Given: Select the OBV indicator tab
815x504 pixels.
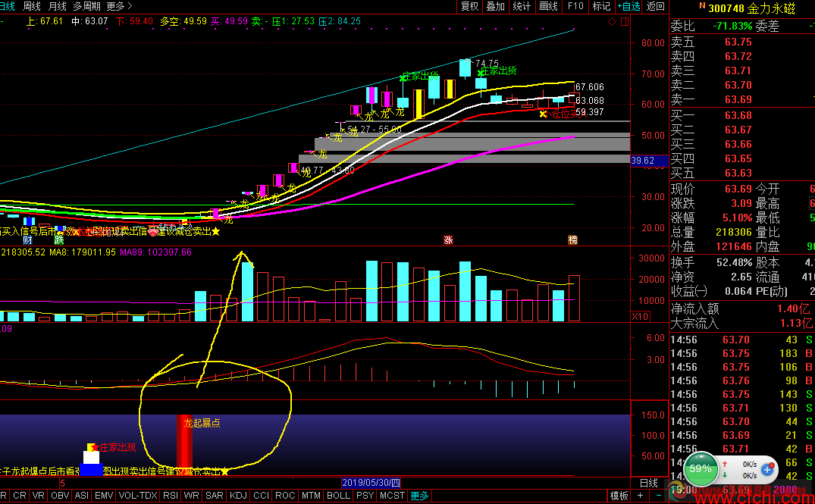Looking at the screenshot, I should point(60,496).
